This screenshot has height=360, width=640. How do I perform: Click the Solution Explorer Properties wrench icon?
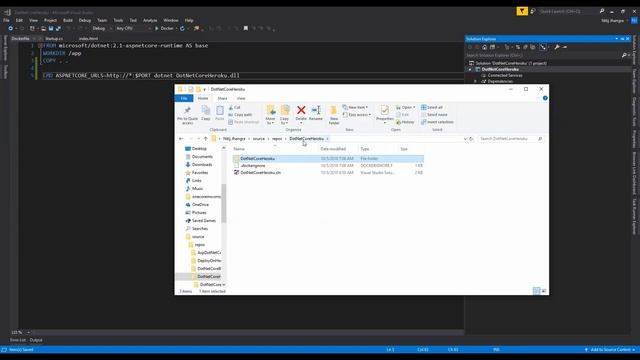(557, 47)
